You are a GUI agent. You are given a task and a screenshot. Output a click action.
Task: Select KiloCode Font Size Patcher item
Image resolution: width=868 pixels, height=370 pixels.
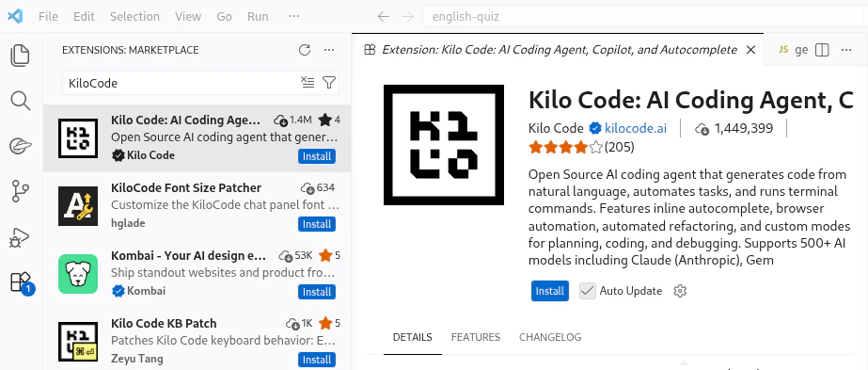point(197,206)
